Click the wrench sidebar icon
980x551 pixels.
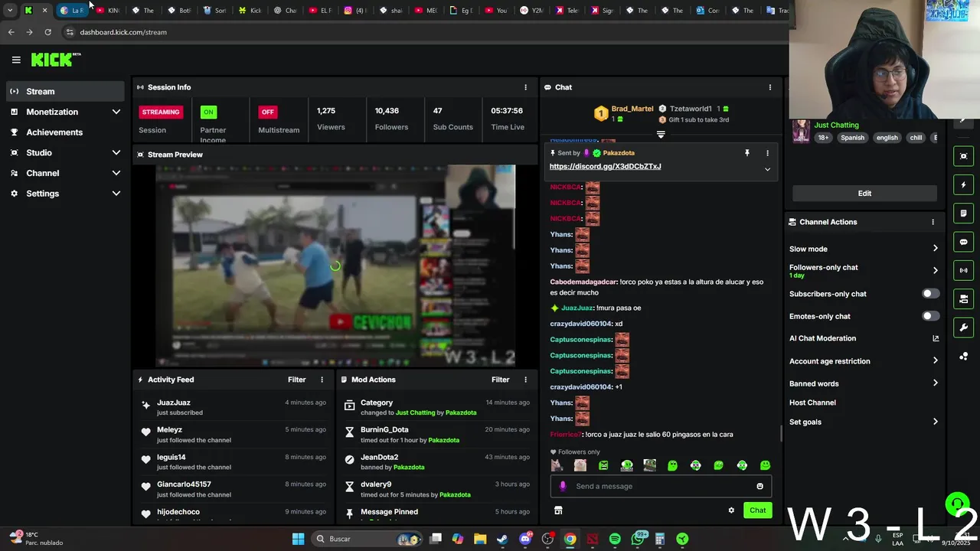click(x=963, y=328)
